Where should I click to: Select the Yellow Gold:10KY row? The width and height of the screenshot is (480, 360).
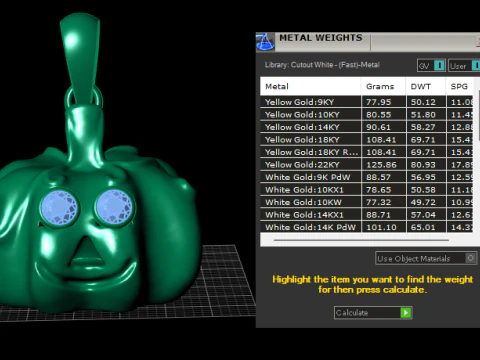point(367,115)
